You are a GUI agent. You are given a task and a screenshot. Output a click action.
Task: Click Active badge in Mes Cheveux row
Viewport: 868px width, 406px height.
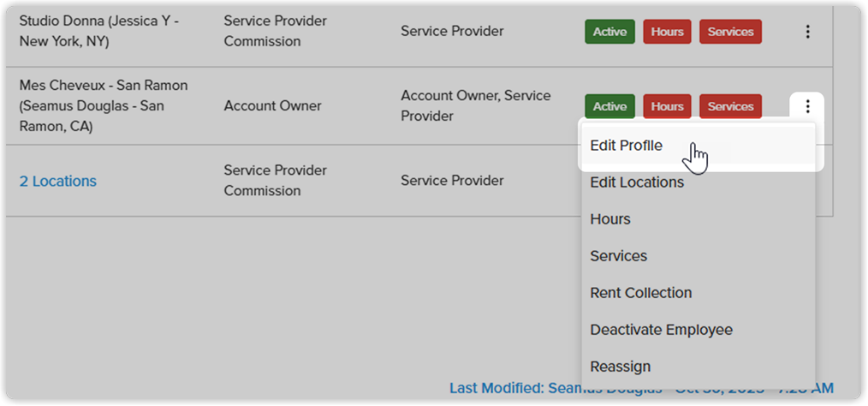[x=609, y=106]
